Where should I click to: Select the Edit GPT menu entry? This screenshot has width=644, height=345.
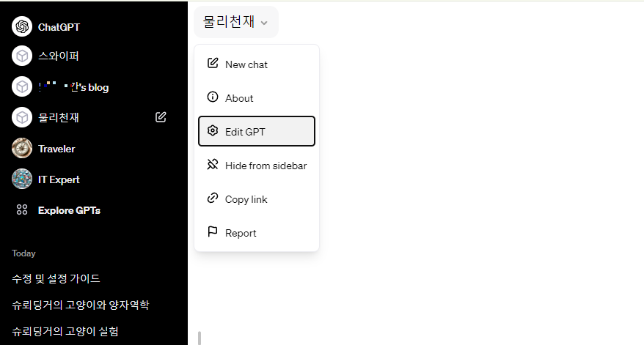[257, 131]
